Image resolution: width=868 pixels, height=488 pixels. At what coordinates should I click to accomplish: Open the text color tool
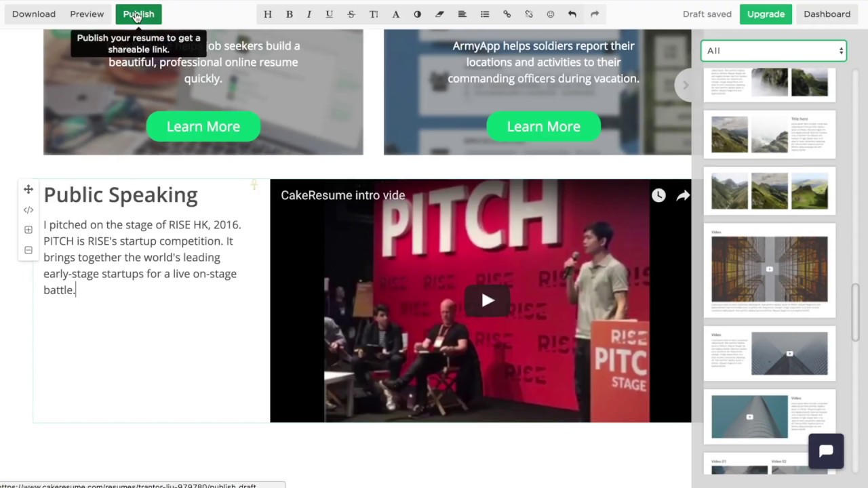pos(396,14)
